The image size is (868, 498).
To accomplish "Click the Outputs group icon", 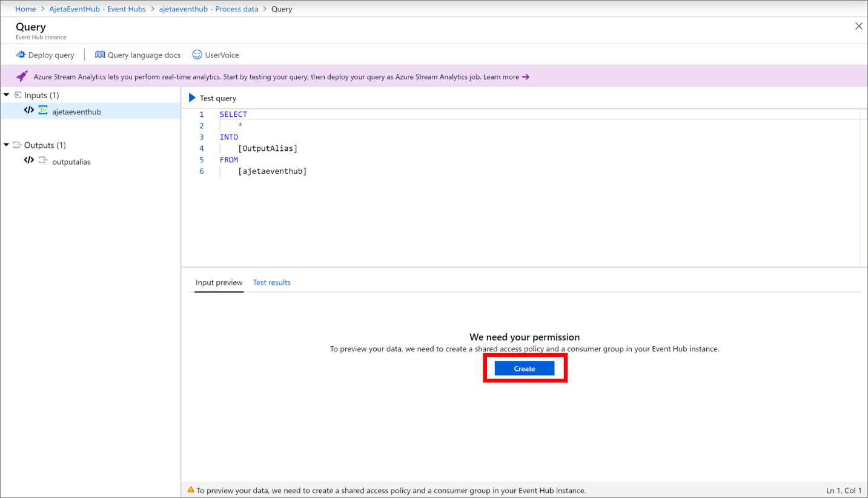I will pos(18,145).
